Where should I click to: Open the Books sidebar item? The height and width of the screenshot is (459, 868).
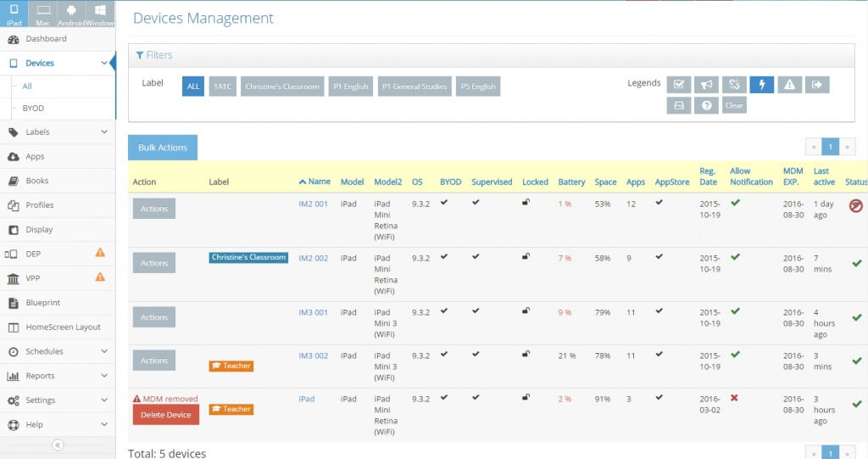[x=58, y=181]
